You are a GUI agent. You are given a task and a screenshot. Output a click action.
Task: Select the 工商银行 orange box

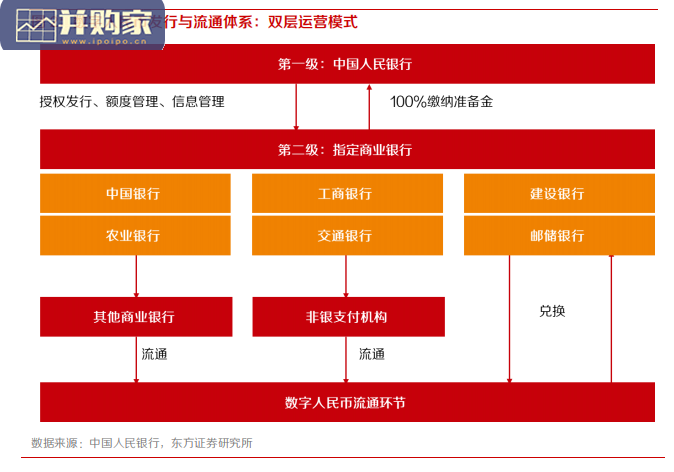click(x=347, y=193)
